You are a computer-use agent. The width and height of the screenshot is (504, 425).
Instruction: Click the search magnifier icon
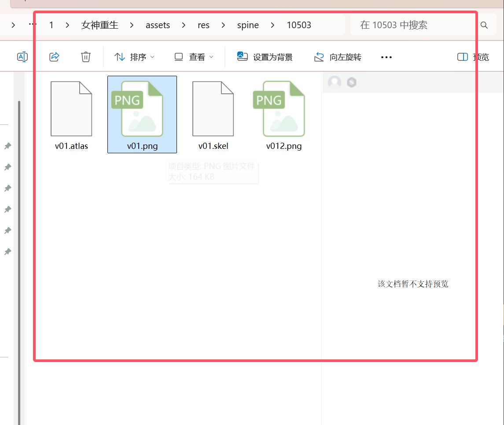coord(484,25)
